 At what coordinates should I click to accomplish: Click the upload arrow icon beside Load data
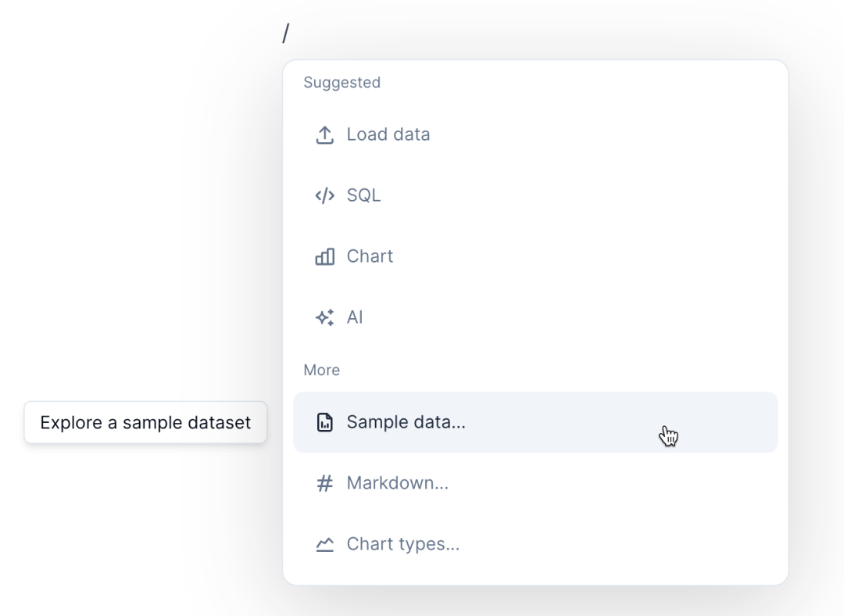coord(324,134)
